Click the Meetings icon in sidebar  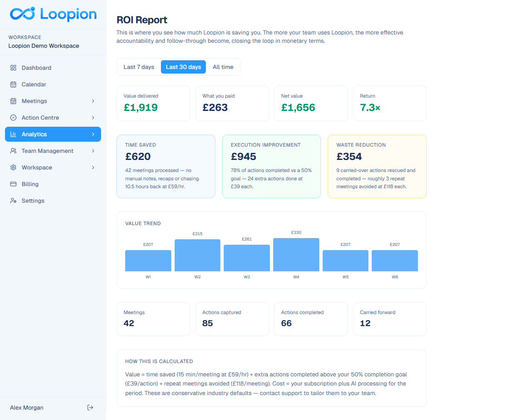click(13, 101)
